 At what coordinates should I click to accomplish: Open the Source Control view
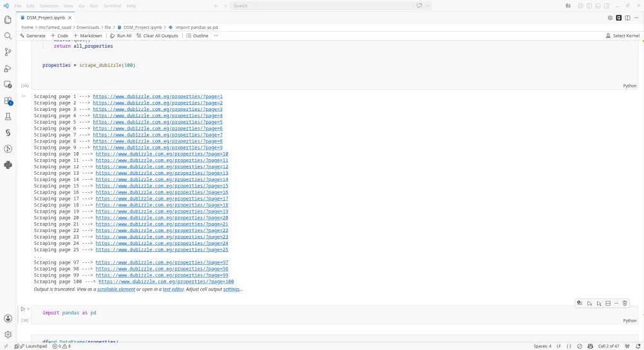point(8,52)
